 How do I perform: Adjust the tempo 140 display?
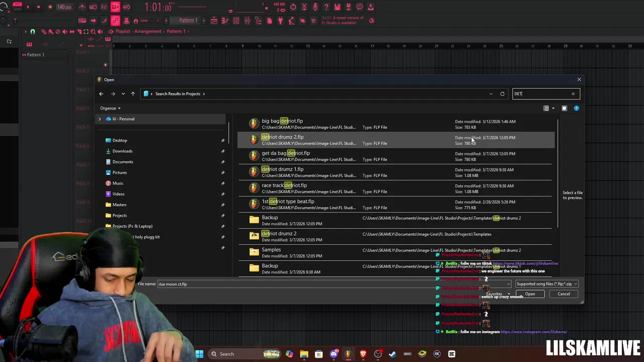[x=64, y=7]
